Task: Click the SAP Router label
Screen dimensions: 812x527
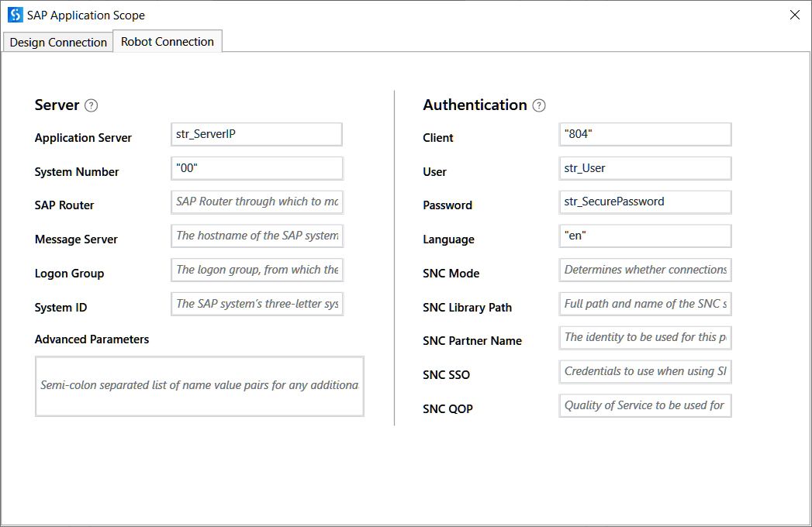Action: point(64,205)
